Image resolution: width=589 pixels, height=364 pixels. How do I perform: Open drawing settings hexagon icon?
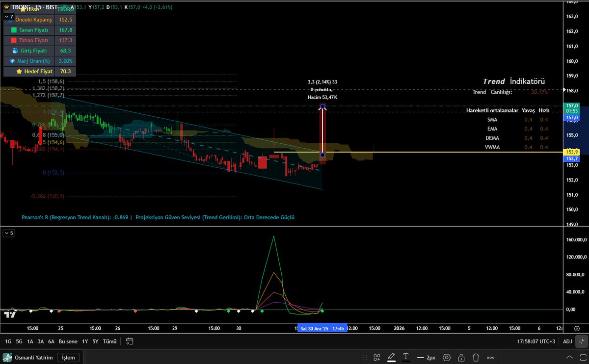[447, 357]
